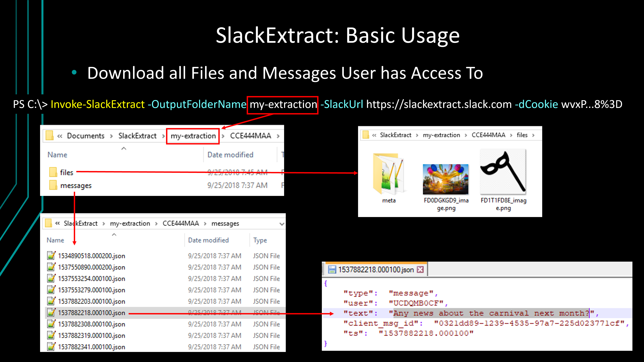The width and height of the screenshot is (644, 362).
Task: Select the file 1537882218.000100.json in list
Action: 92,313
